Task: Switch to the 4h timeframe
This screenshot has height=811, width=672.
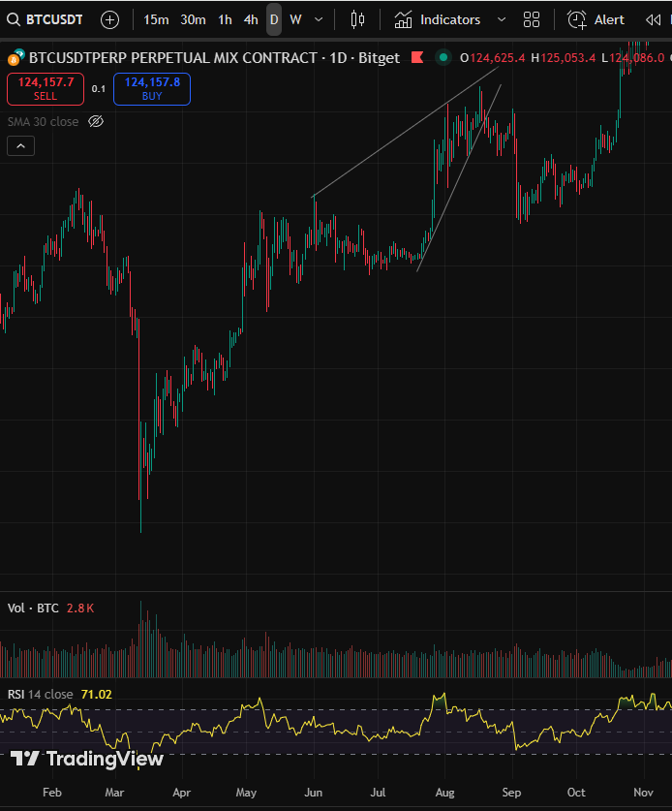Action: (x=251, y=19)
